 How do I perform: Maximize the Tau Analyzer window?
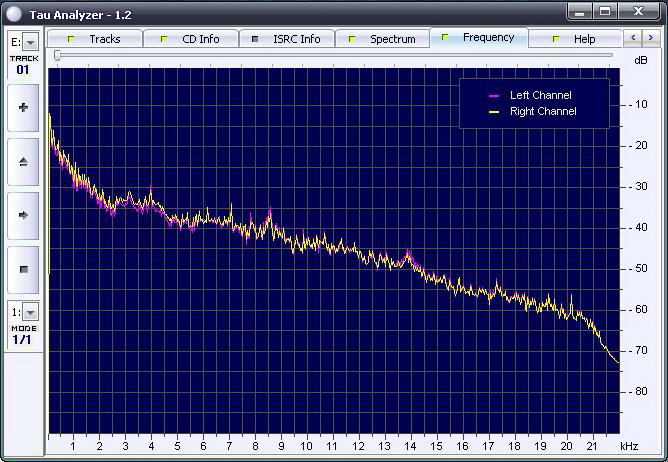point(606,11)
